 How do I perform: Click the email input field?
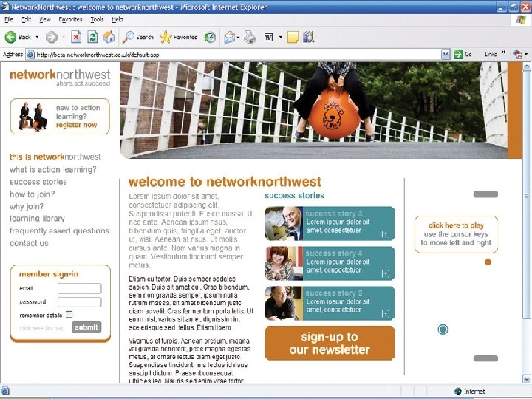[x=79, y=288]
